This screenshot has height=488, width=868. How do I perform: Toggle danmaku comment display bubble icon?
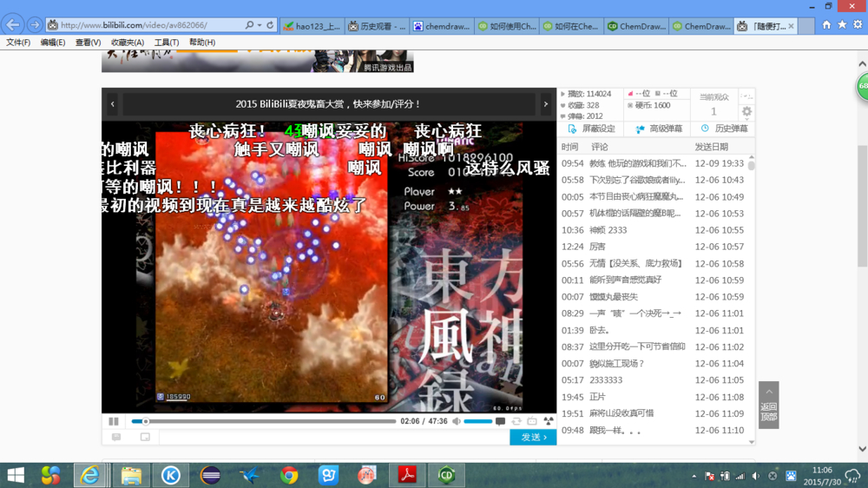click(501, 421)
